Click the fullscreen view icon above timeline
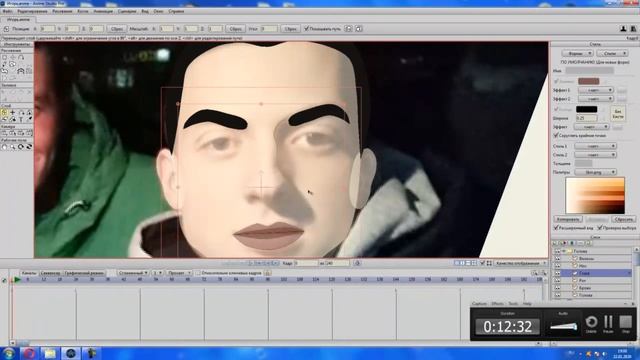Viewport: 640px width, 360px height. 489,263
